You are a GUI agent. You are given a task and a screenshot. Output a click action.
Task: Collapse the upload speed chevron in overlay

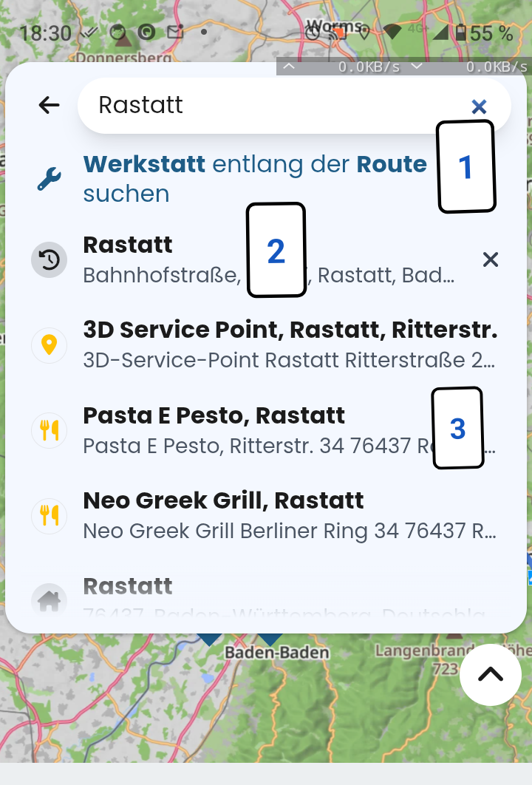click(289, 66)
